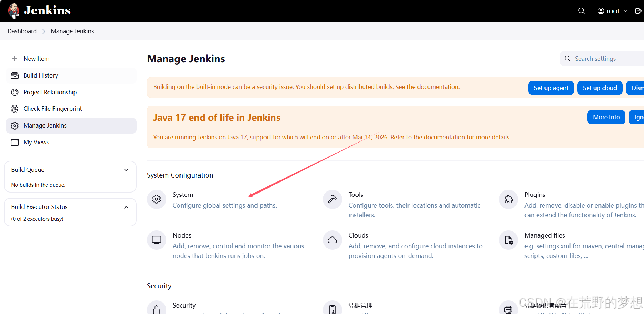Screen dimensions: 644x314
Task: Click the 'Java 17 end of life in Jenkins' heading
Action: 217,118
